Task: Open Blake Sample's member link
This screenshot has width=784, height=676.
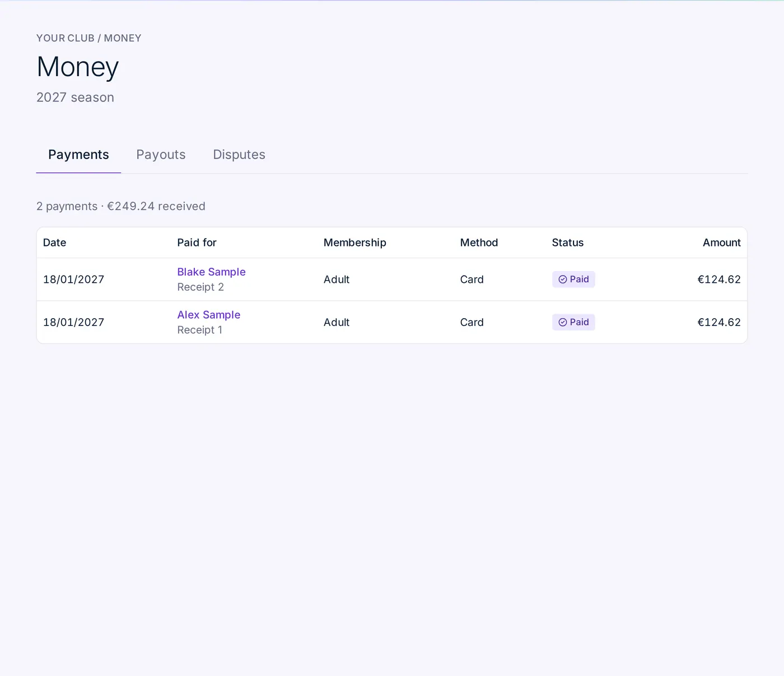Action: pos(211,272)
